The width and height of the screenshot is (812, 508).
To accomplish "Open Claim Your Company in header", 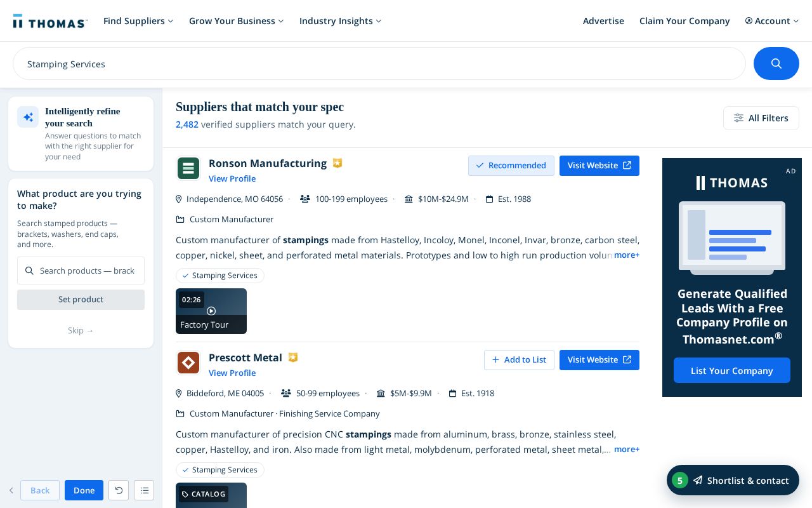I will (684, 21).
